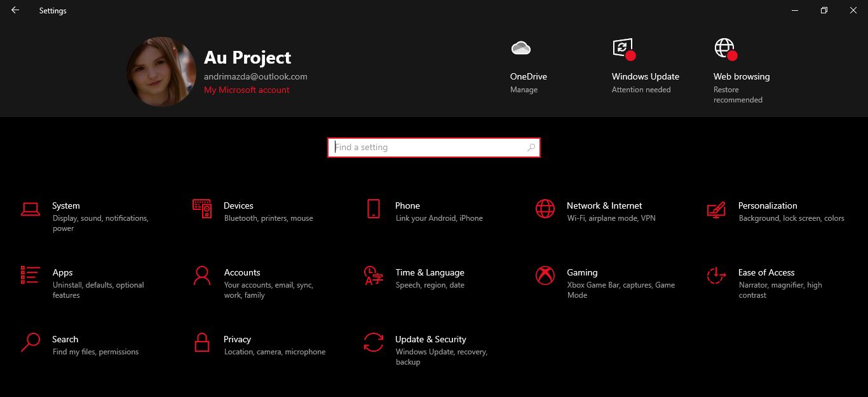
Task: Open the Privacy settings title
Action: (237, 340)
